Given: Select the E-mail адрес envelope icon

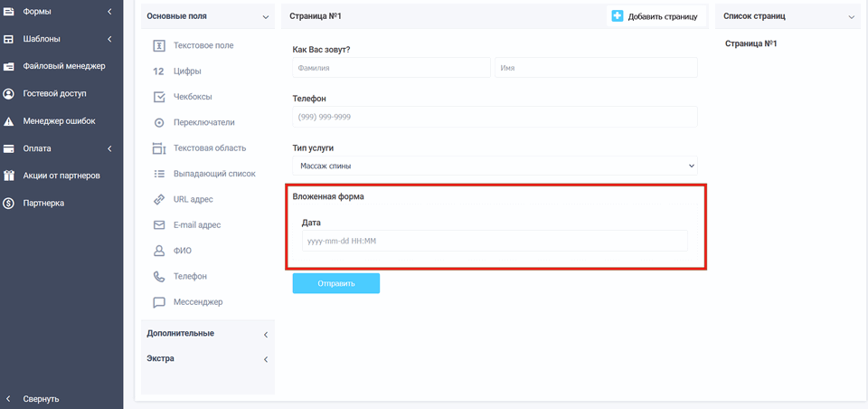Looking at the screenshot, I should [159, 224].
